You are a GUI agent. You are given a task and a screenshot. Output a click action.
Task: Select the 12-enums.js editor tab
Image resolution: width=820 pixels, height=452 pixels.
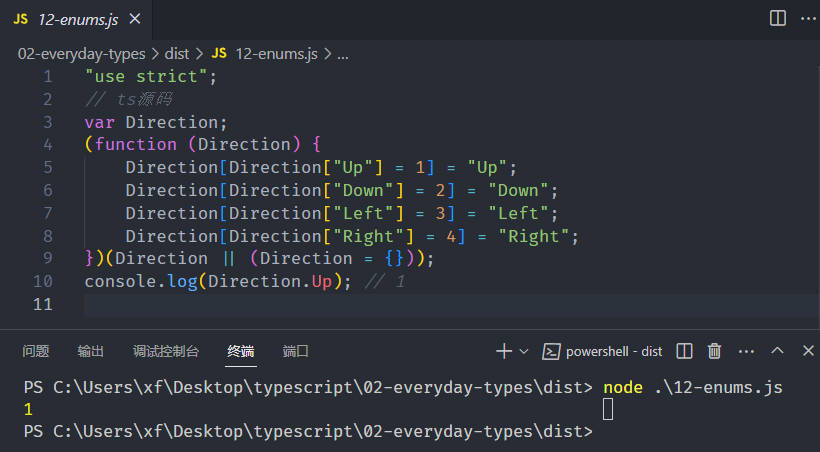76,19
